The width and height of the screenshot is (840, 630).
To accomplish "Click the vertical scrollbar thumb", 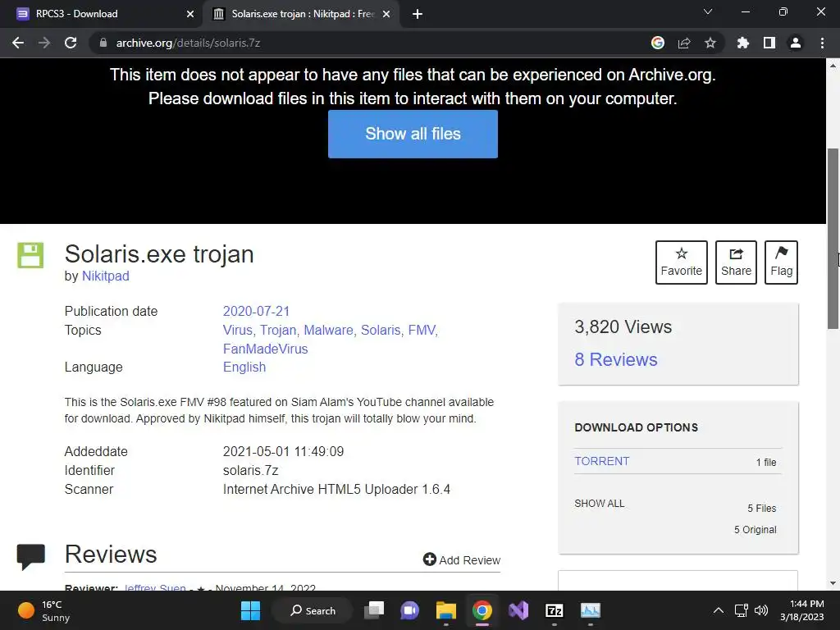I will (x=833, y=239).
